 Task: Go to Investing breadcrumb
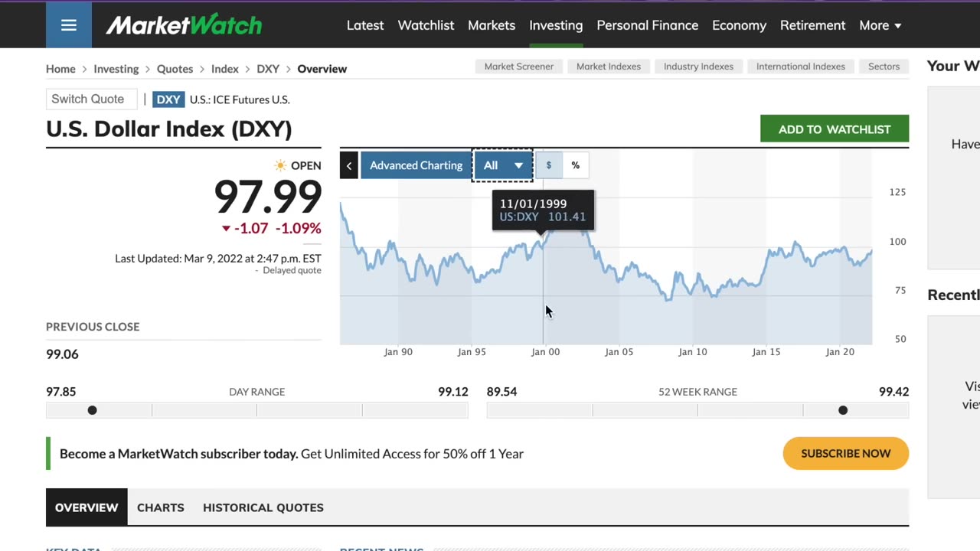116,69
